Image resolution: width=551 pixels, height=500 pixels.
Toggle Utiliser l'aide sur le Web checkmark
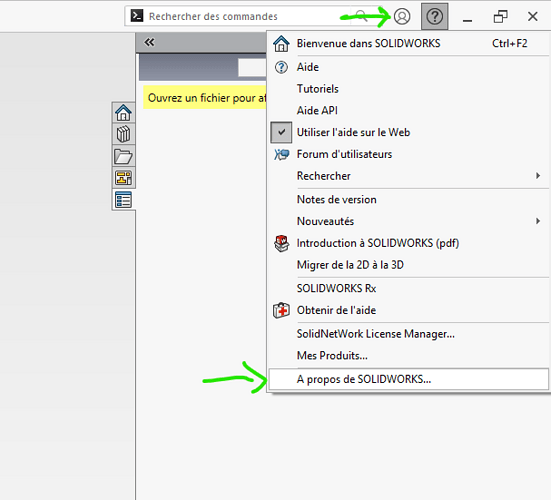point(281,132)
